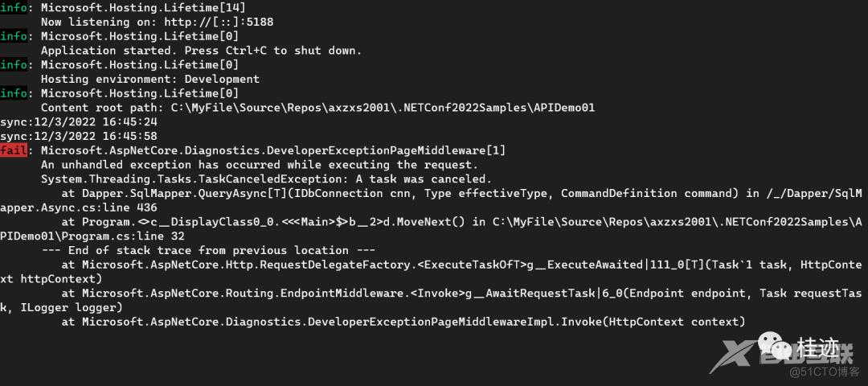Click the listening URL http://[::]:5188
868x386 pixels.
[x=219, y=23]
